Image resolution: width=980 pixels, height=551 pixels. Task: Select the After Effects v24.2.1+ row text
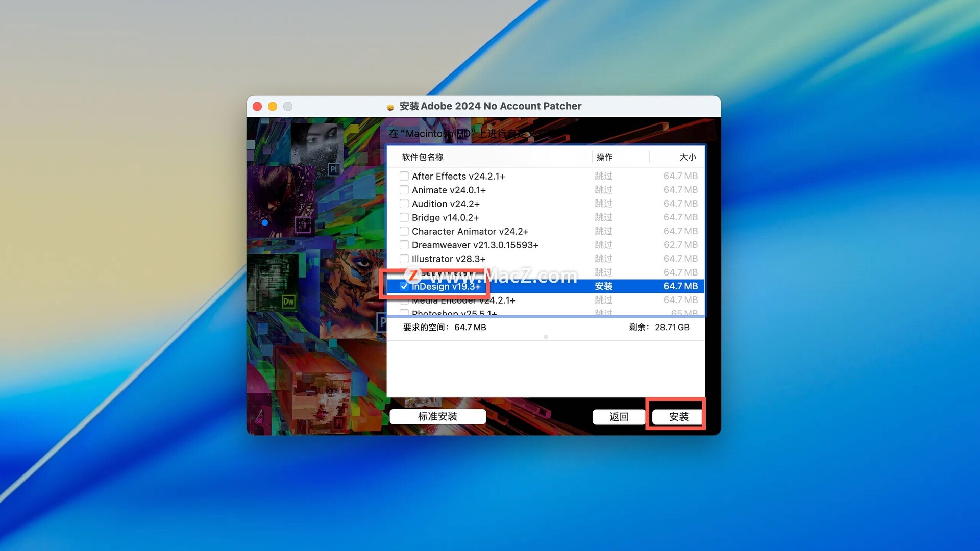[458, 176]
